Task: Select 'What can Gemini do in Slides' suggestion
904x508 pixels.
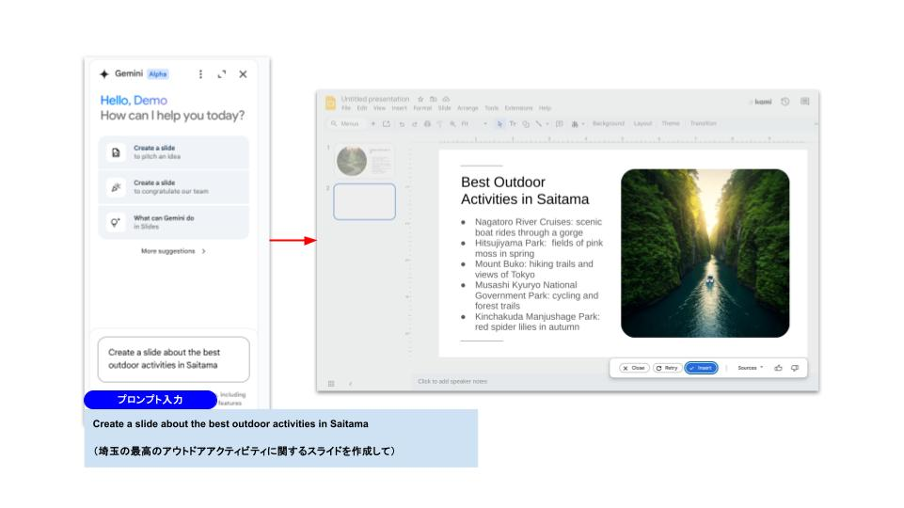Action: point(174,222)
